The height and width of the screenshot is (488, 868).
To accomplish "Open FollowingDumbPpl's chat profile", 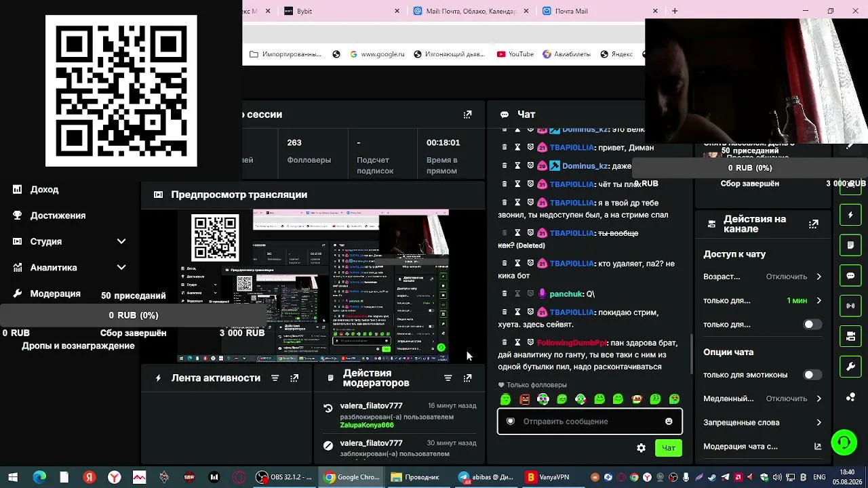I will click(571, 343).
